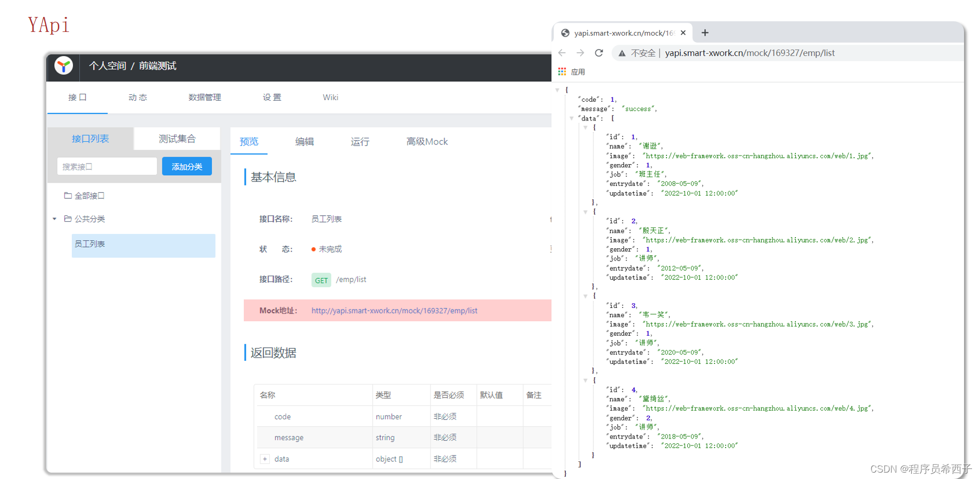Switch to the 编辑 tab
The width and height of the screenshot is (980, 479).
tap(304, 142)
